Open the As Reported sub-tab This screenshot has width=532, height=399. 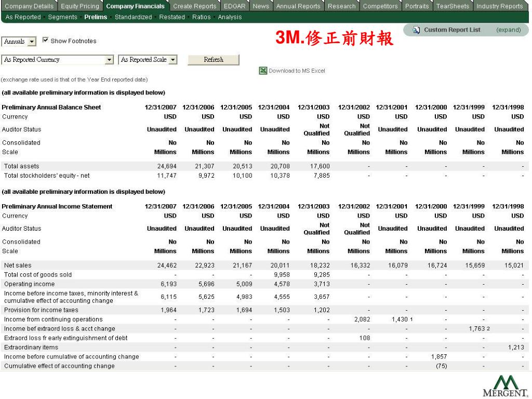[x=23, y=17]
